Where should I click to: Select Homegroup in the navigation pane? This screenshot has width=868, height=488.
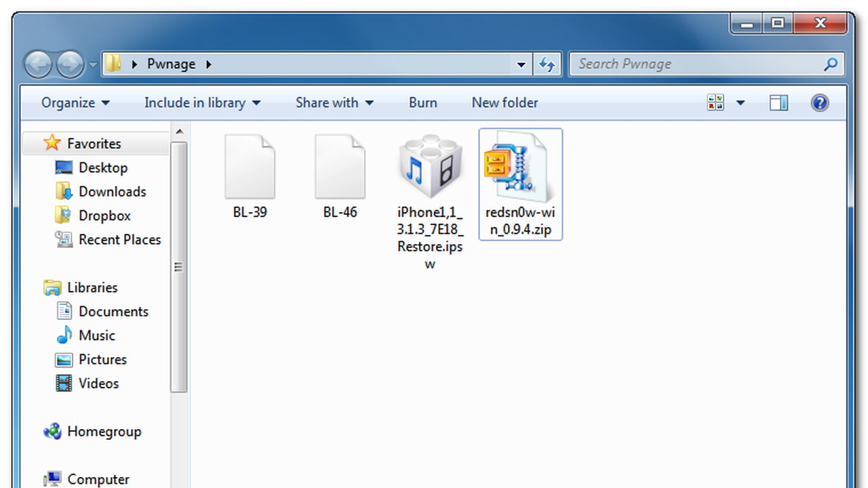point(104,432)
